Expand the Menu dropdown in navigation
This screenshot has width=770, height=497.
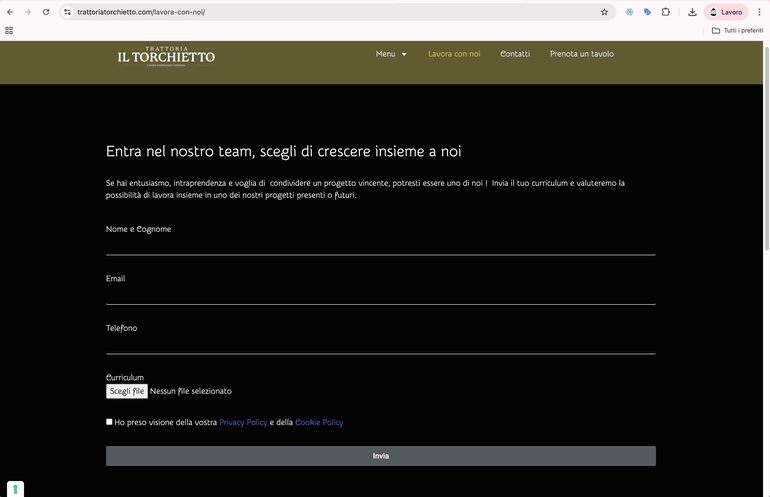[391, 54]
